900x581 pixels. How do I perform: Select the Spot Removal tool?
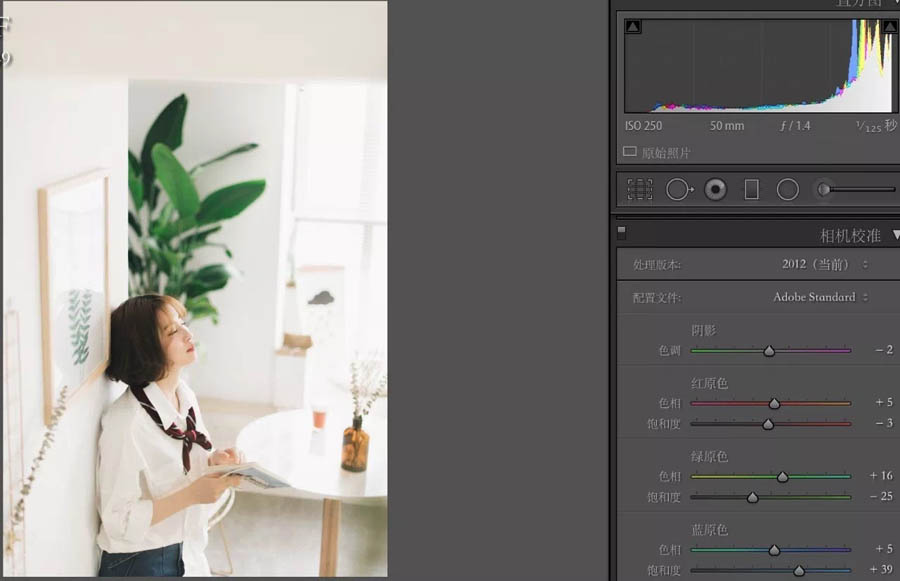(x=679, y=189)
